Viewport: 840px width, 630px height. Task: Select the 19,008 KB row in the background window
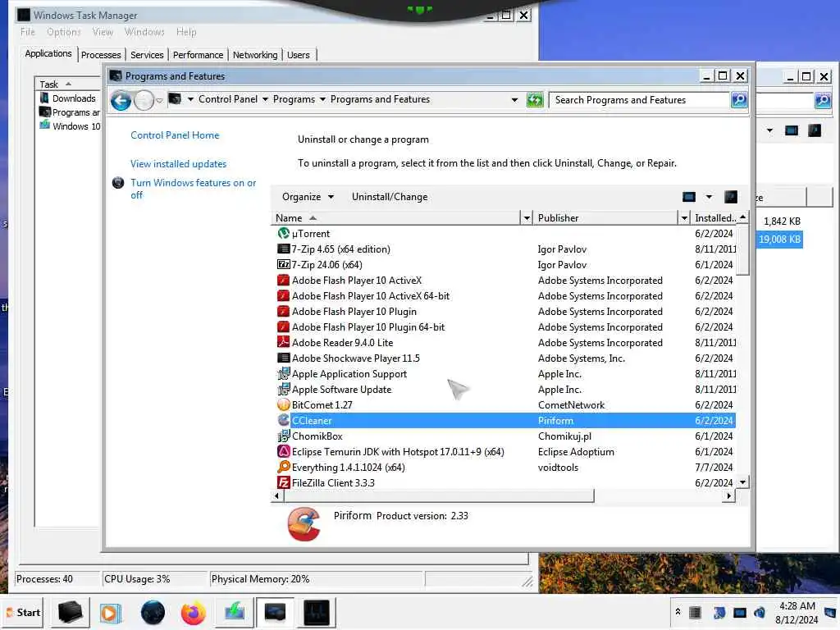click(x=779, y=240)
